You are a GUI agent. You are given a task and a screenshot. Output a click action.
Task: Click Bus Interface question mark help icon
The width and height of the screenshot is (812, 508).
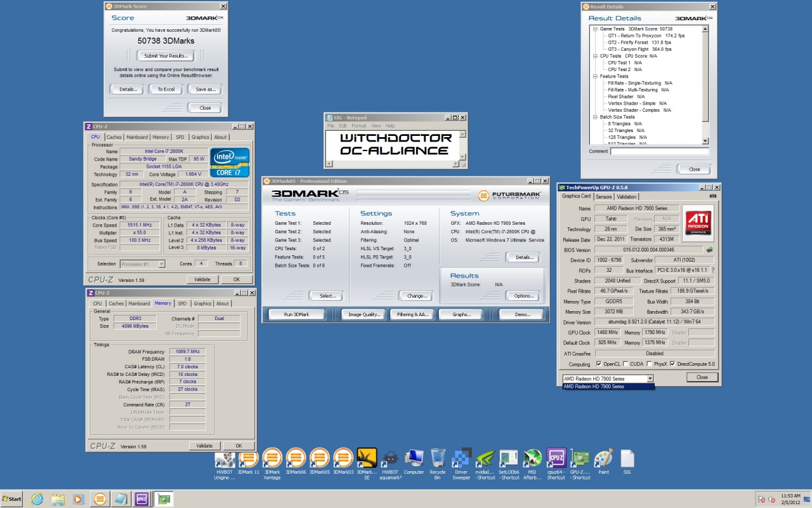tap(712, 270)
